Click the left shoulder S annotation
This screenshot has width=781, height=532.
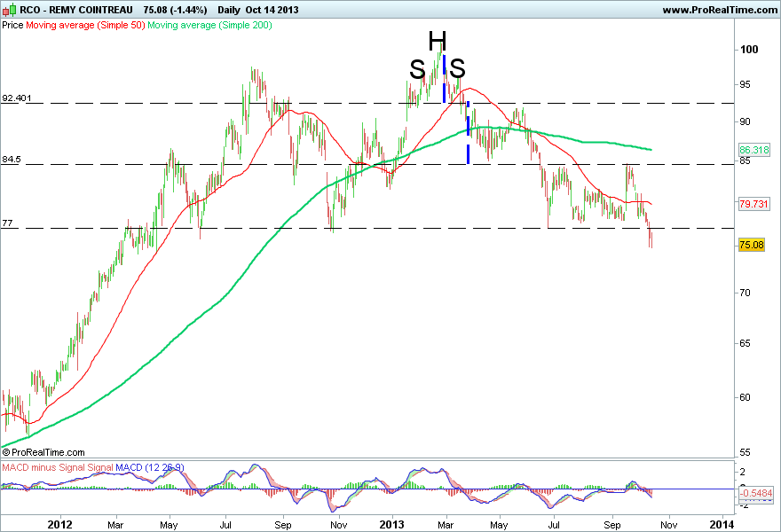coord(417,69)
